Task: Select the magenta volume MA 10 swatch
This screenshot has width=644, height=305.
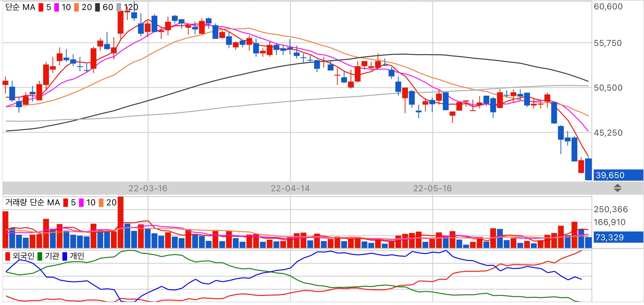Action: click(x=81, y=202)
